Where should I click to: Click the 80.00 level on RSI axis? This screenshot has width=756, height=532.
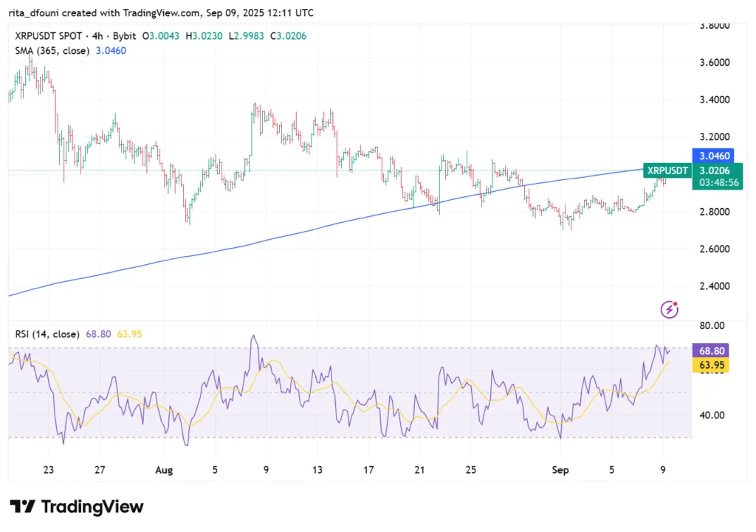tap(712, 325)
